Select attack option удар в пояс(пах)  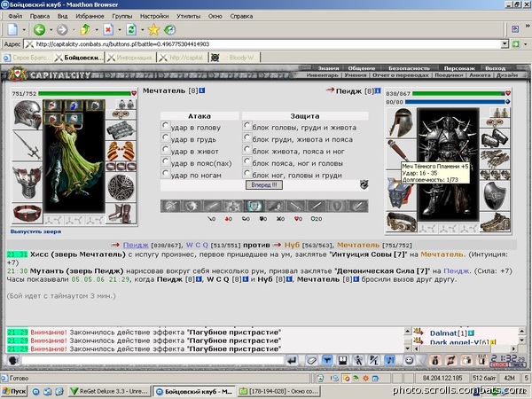click(165, 161)
